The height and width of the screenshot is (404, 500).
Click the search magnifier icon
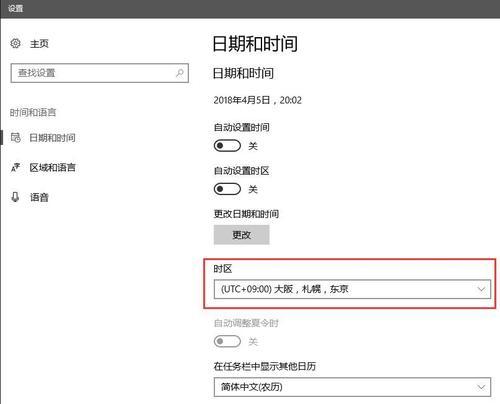pyautogui.click(x=180, y=73)
